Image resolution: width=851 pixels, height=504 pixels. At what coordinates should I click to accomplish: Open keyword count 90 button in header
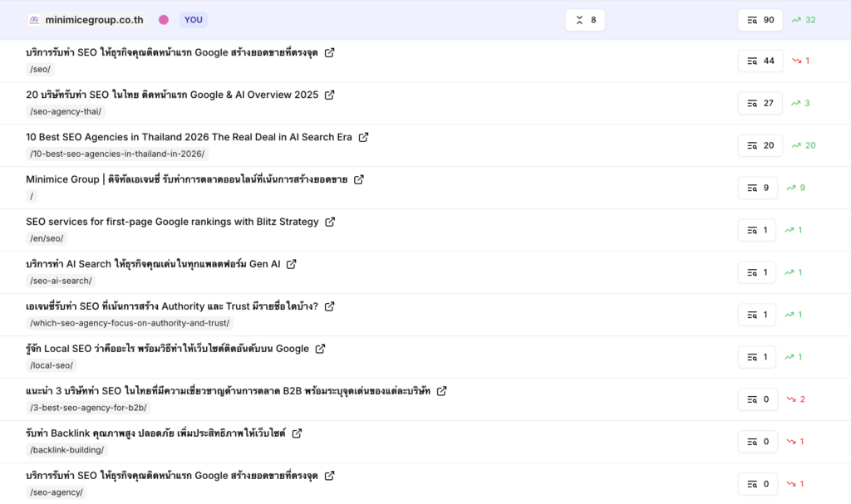coord(760,20)
